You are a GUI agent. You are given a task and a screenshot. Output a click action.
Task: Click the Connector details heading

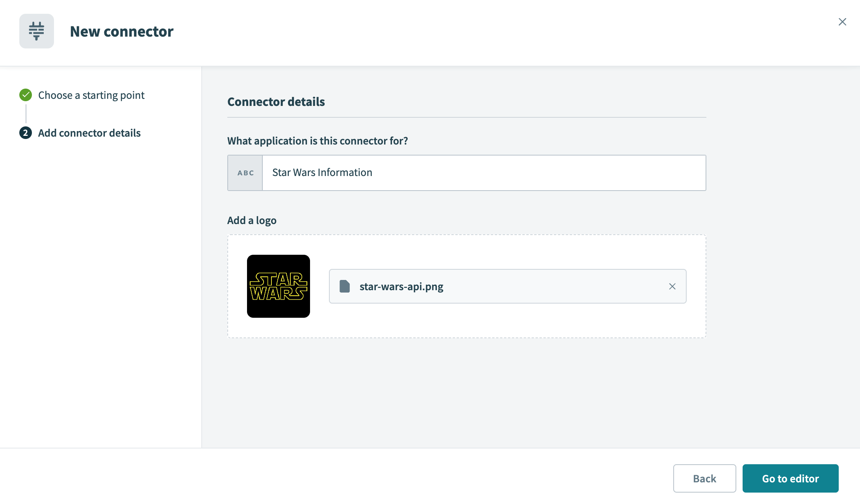[x=276, y=102]
